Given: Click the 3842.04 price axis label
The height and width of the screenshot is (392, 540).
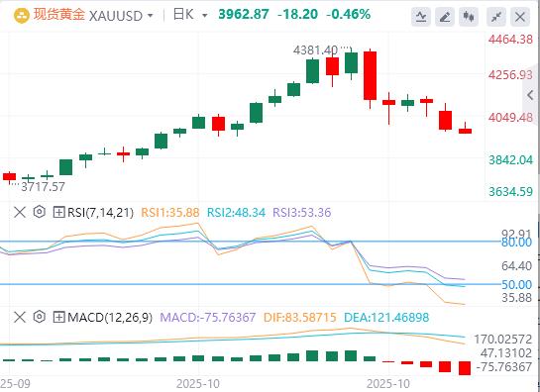Looking at the screenshot, I should tap(510, 160).
